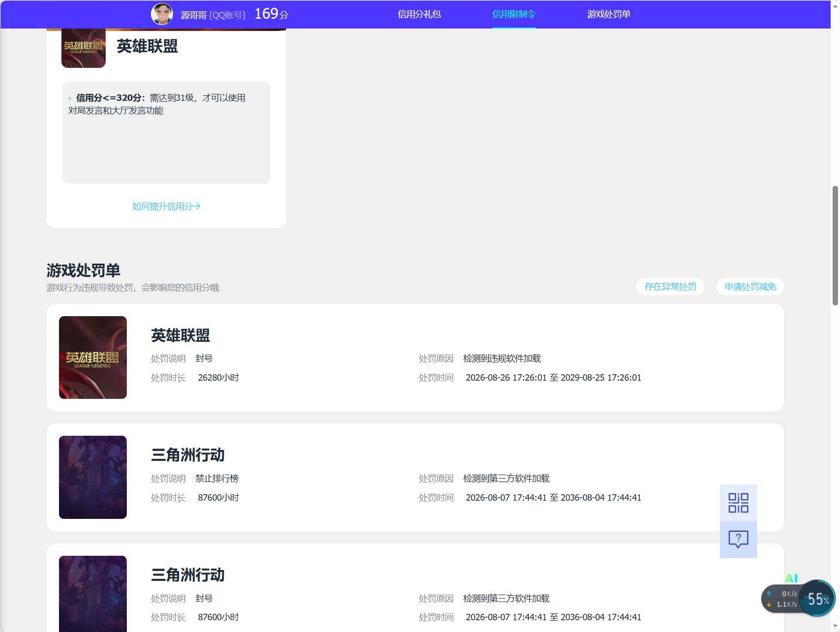The height and width of the screenshot is (632, 840).
Task: Click the 英雄联盟 heading in restriction card
Action: [x=147, y=46]
